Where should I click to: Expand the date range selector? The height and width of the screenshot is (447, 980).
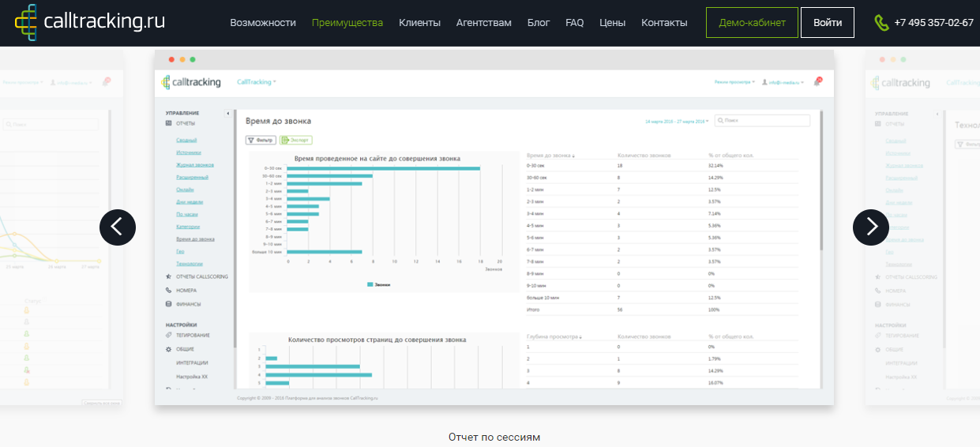click(675, 122)
